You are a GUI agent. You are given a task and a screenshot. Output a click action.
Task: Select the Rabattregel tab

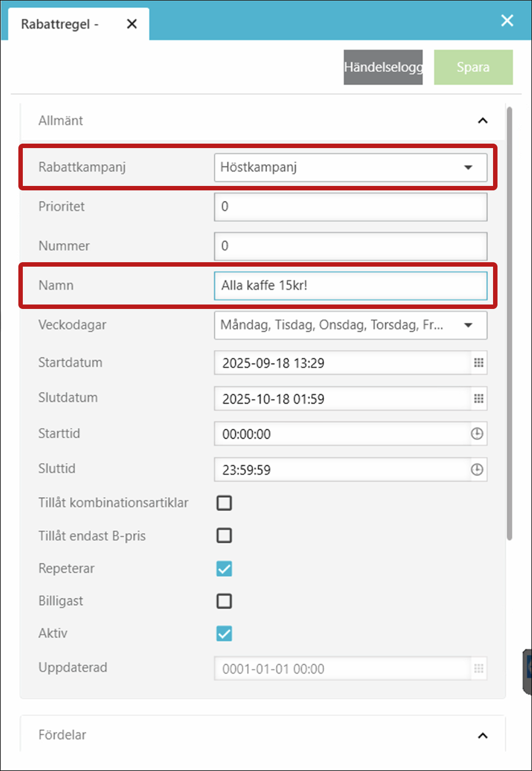(x=60, y=24)
